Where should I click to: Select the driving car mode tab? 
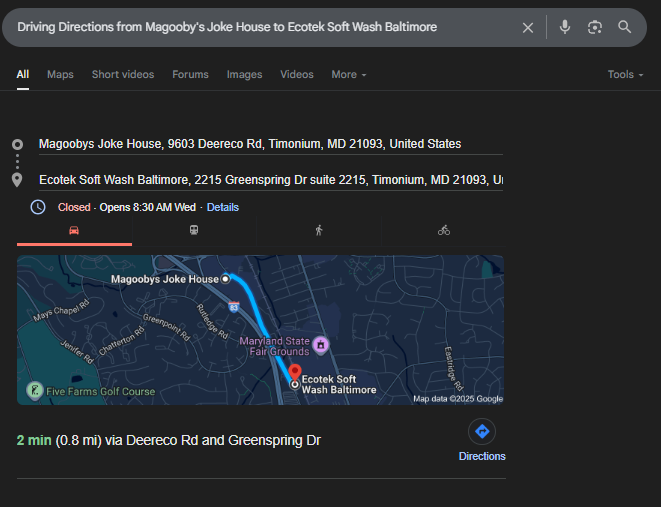(x=74, y=231)
